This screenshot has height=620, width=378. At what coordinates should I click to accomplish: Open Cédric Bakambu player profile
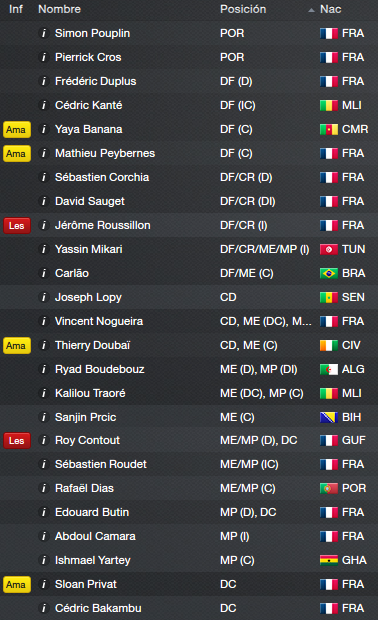coord(98,608)
